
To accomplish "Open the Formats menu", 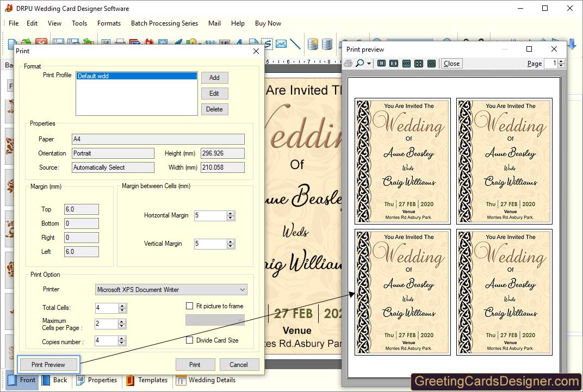I will pos(109,23).
